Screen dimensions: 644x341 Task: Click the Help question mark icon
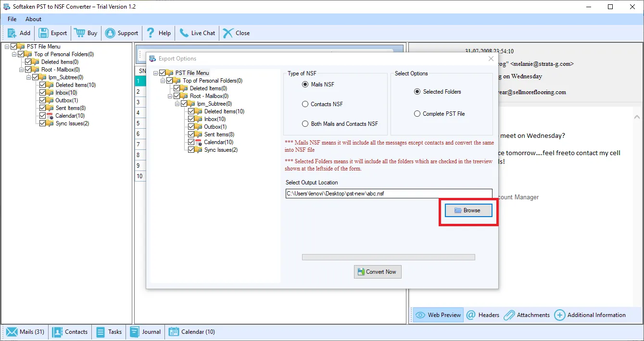tap(151, 33)
